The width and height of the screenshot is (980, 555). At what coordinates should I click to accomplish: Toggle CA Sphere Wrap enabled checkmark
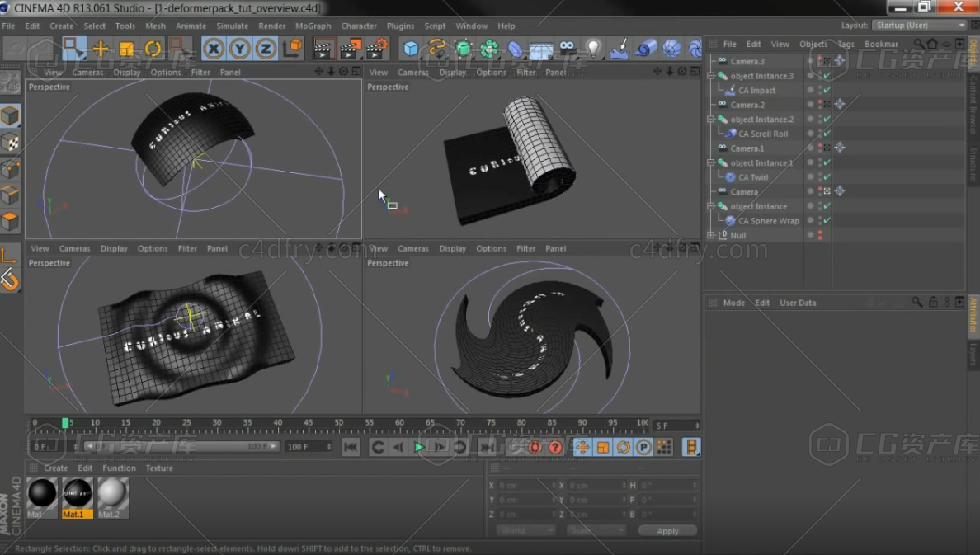(x=827, y=220)
